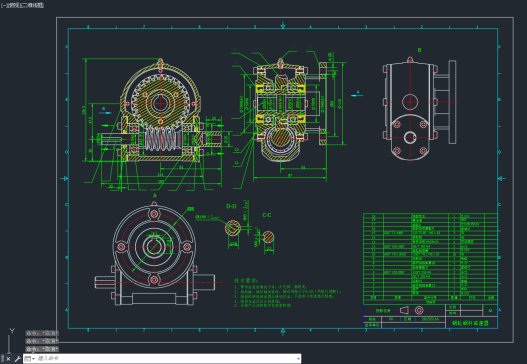Select the A2 sheet size cell
Viewport: 527px width, 364px height.
pos(490,311)
